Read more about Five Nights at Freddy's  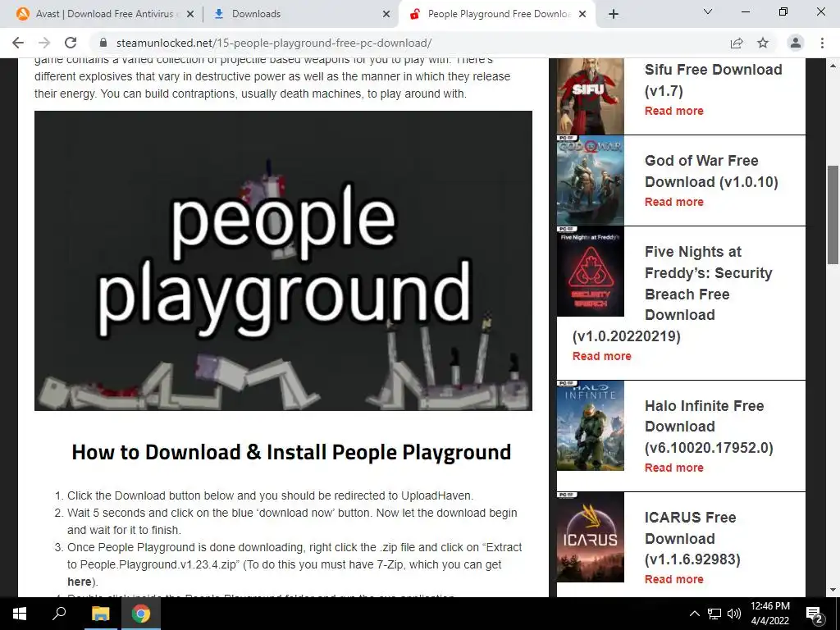[601, 356]
